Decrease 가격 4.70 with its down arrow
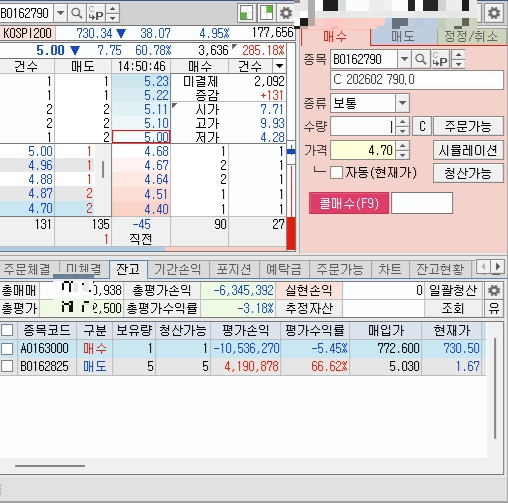The width and height of the screenshot is (508, 503). click(403, 155)
